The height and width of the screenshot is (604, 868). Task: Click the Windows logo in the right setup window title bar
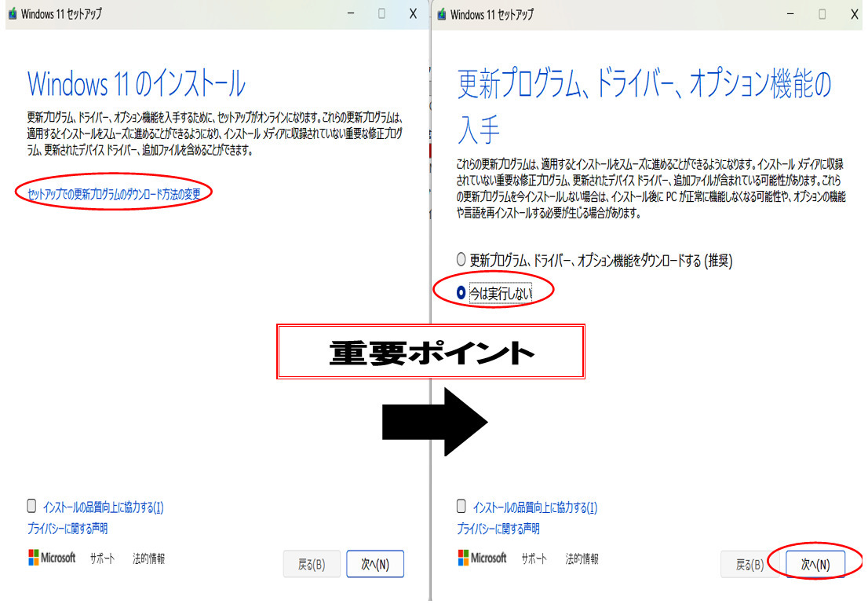click(440, 13)
